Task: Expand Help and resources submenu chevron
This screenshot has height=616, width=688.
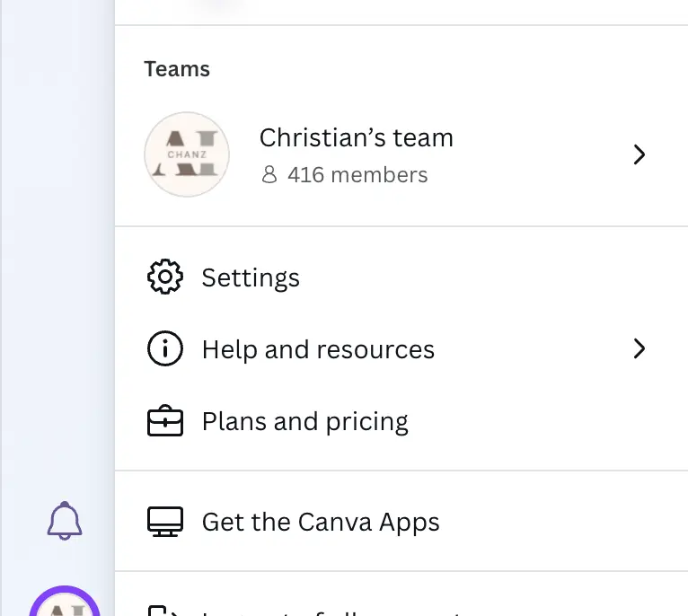Action: pyautogui.click(x=639, y=348)
